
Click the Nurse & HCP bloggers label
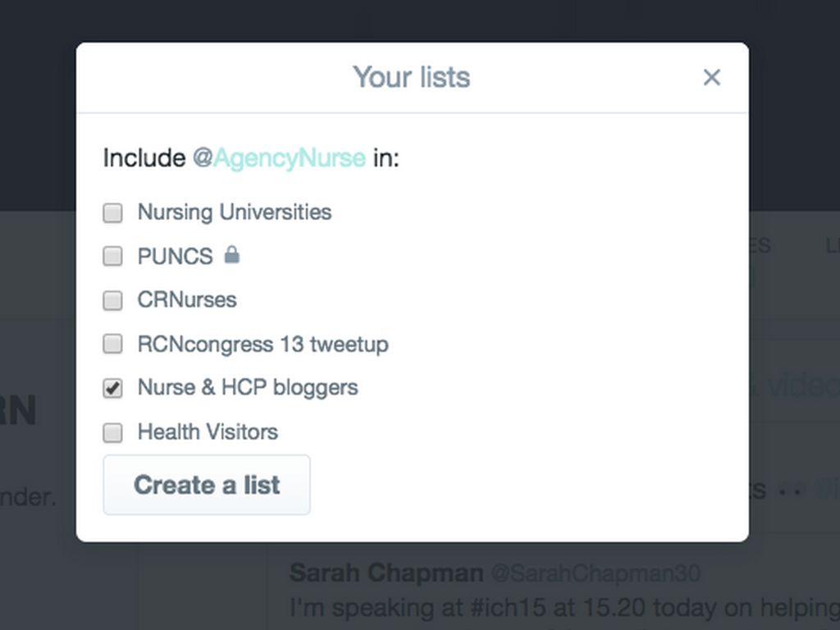[248, 387]
